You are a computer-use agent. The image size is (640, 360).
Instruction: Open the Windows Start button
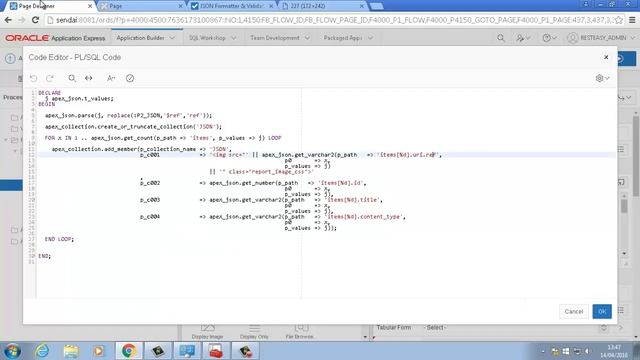tap(12, 351)
